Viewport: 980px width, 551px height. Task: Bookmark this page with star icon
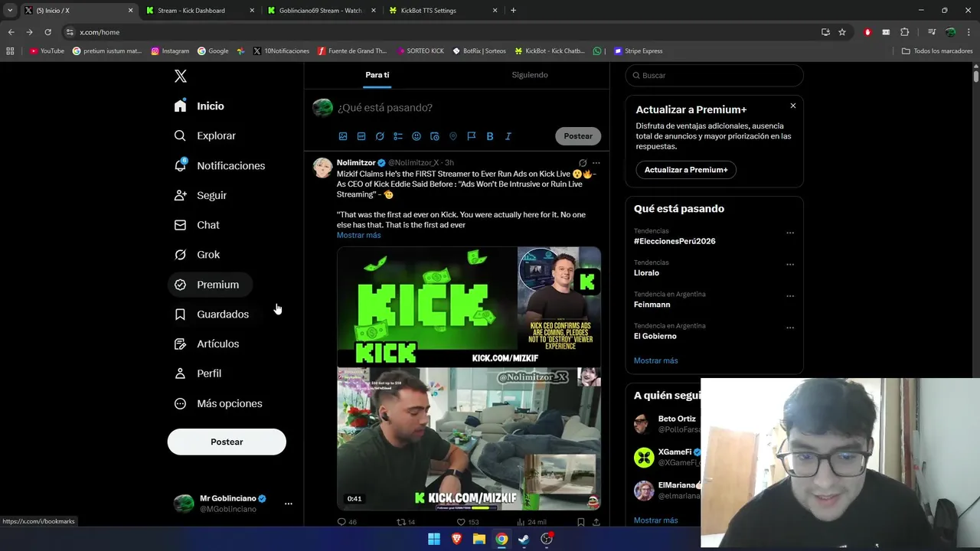(x=842, y=32)
